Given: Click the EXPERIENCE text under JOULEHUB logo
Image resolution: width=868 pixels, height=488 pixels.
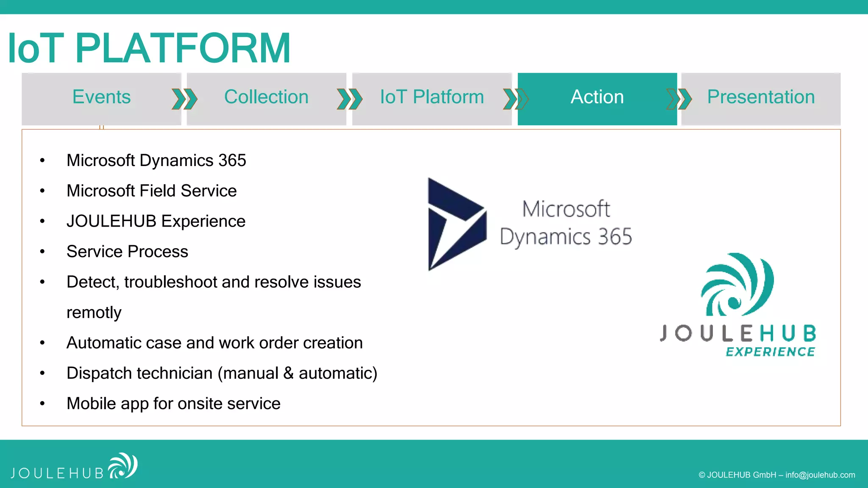Looking at the screenshot, I should click(770, 352).
